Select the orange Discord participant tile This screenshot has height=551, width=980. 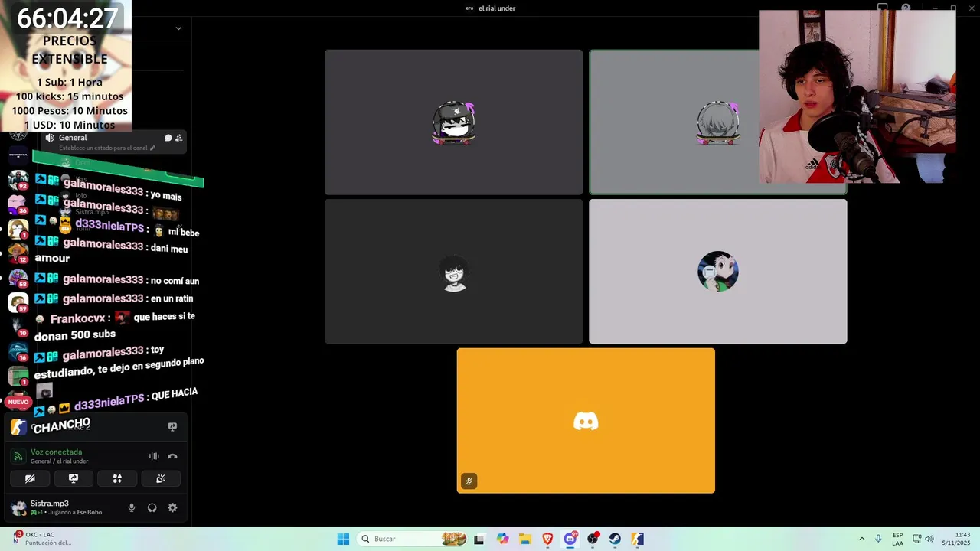586,421
